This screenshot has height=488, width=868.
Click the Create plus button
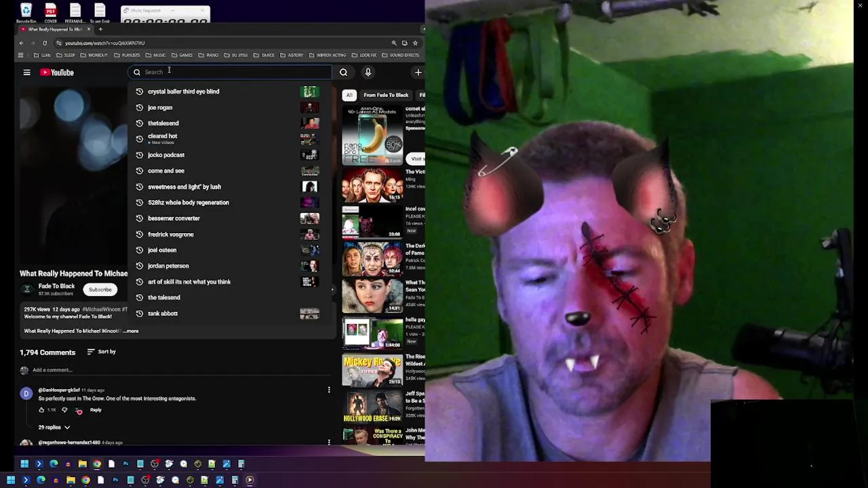(418, 73)
